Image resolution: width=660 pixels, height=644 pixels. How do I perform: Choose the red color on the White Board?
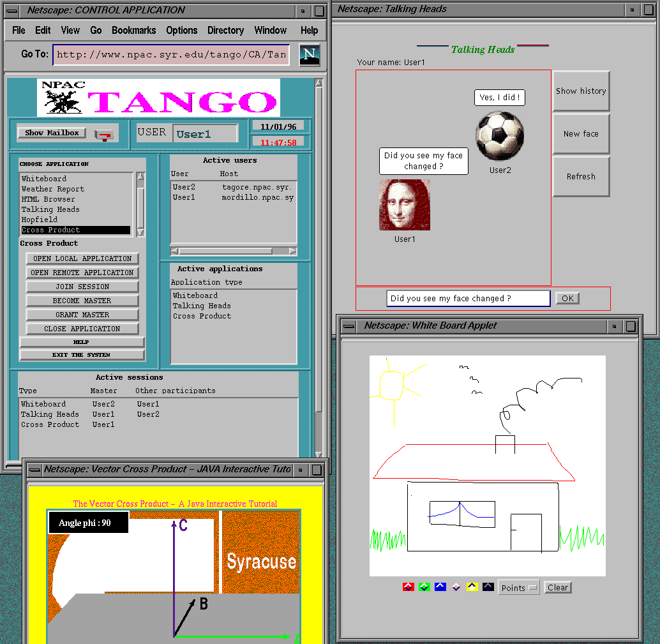(x=409, y=587)
